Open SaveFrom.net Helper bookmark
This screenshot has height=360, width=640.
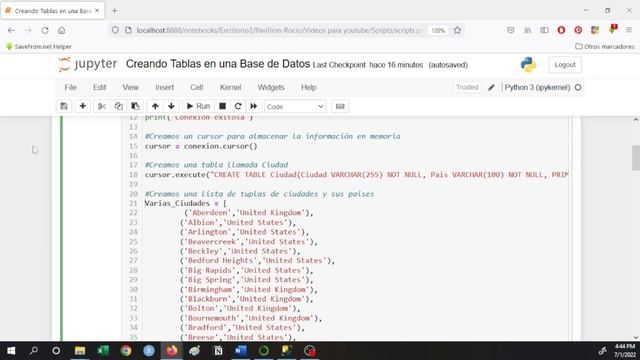(x=39, y=47)
